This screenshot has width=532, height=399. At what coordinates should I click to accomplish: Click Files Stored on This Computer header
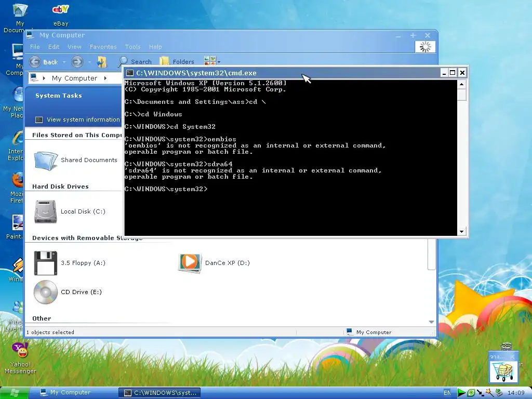tap(77, 135)
